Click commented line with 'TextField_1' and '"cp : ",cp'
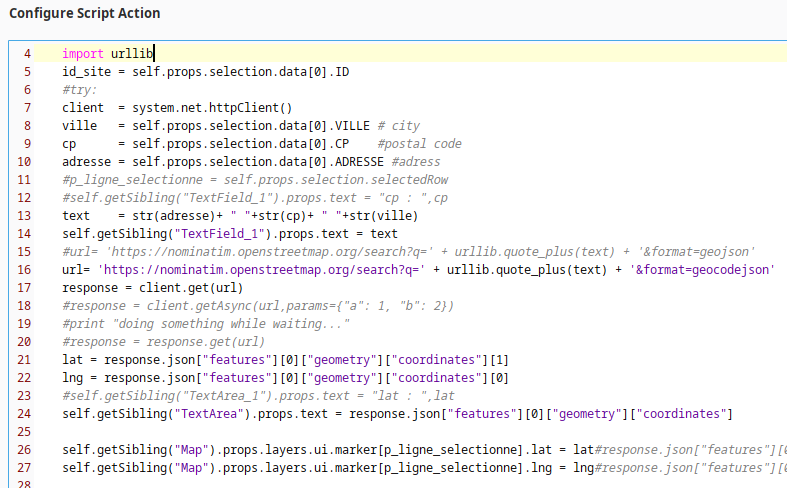 point(255,198)
